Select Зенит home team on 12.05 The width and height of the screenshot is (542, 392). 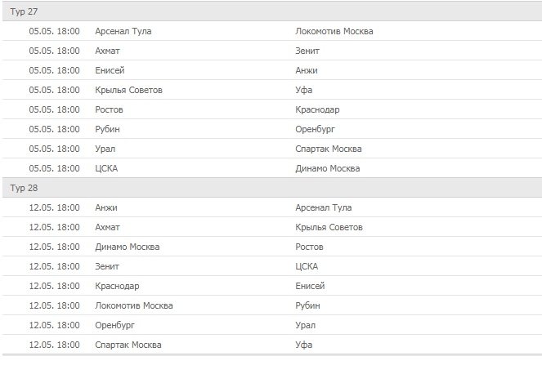107,266
